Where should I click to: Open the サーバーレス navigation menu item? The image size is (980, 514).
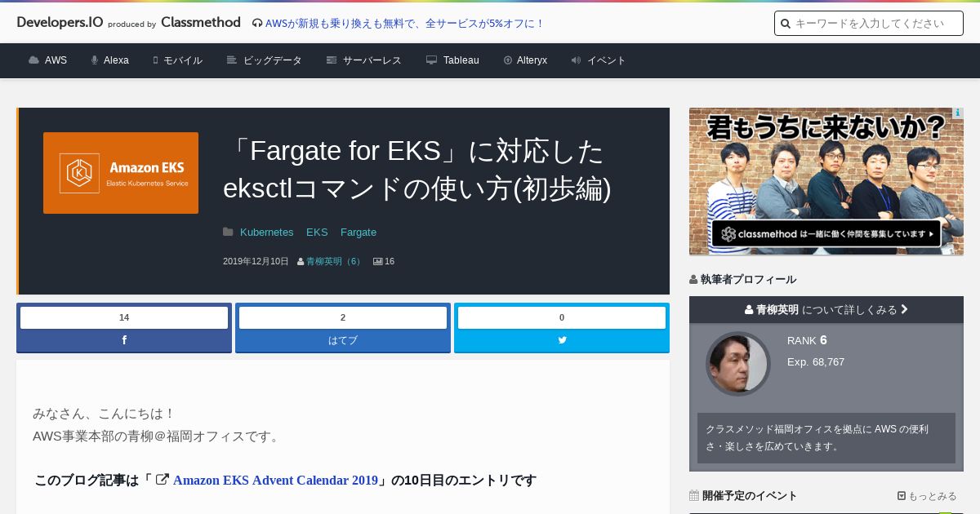tap(372, 60)
